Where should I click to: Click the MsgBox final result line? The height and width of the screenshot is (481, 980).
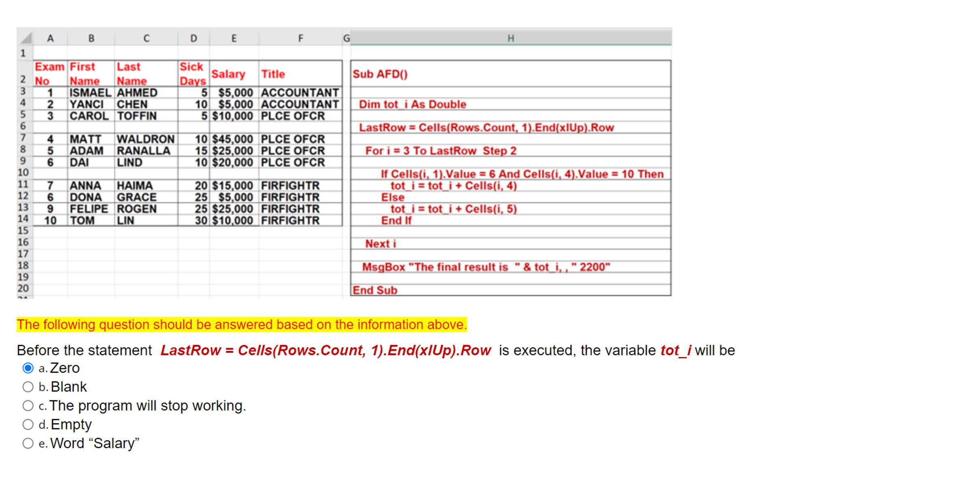pos(486,267)
